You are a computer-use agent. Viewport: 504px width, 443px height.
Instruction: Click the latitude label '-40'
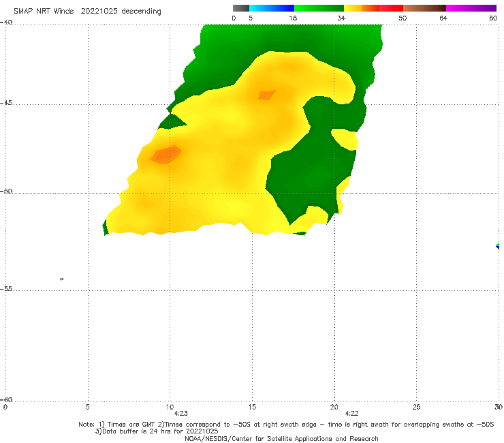6,22
